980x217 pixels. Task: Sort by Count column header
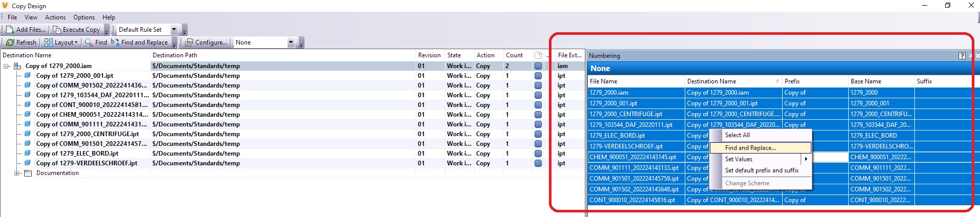(518, 55)
